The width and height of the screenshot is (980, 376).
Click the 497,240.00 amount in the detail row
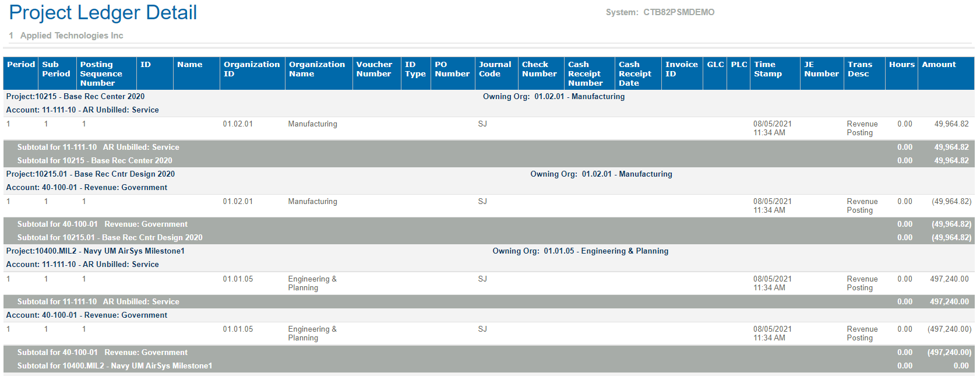point(949,279)
